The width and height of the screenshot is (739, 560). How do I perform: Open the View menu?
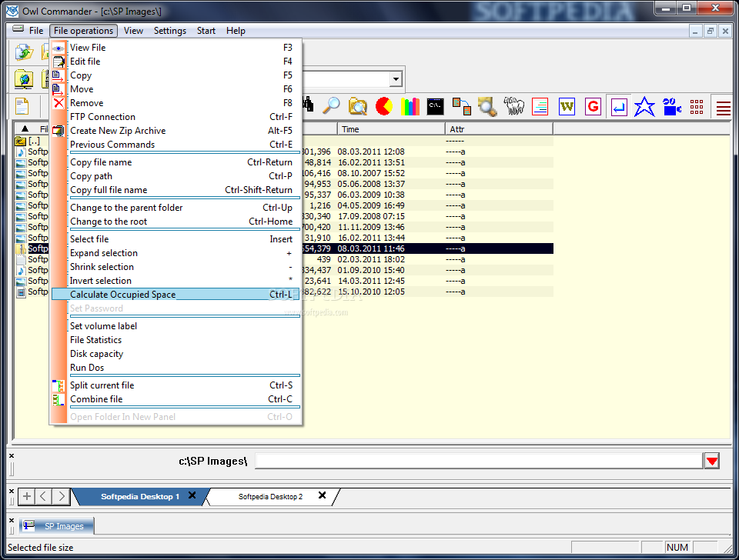click(133, 31)
